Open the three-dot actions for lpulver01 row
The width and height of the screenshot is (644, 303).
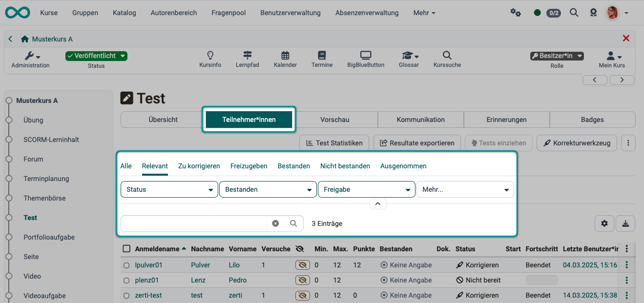pyautogui.click(x=627, y=265)
